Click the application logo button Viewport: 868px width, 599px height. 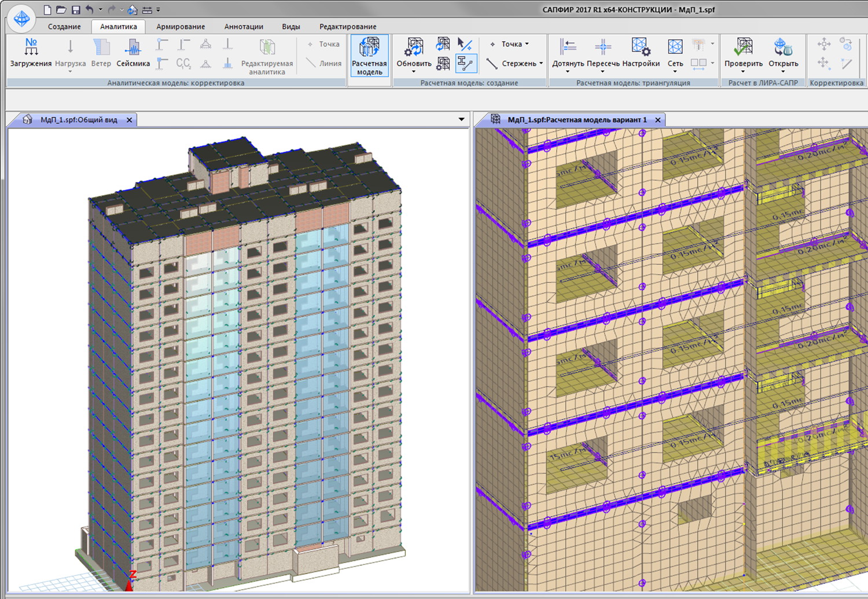pos(21,19)
